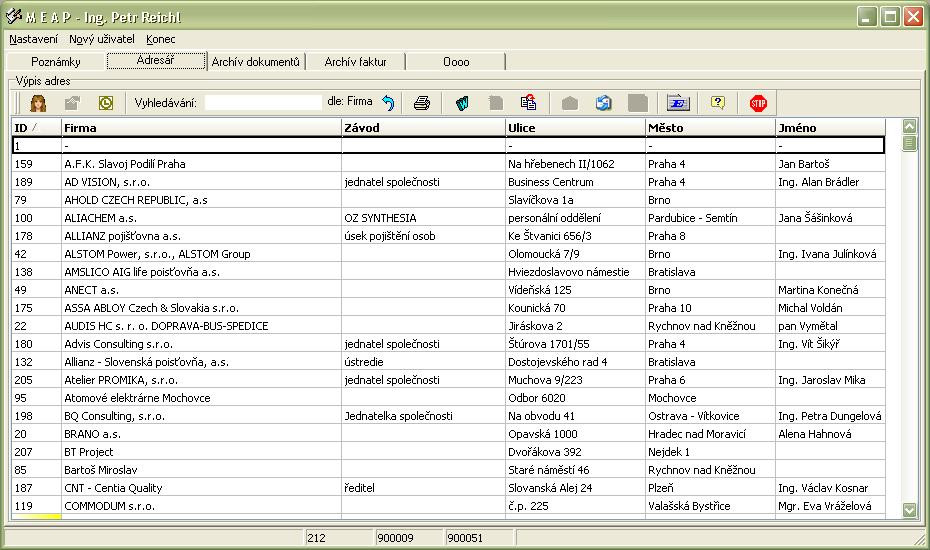Select the COMMODUM s.r.o. row
Screen dimensions: 930x550
pyautogui.click(x=448, y=506)
